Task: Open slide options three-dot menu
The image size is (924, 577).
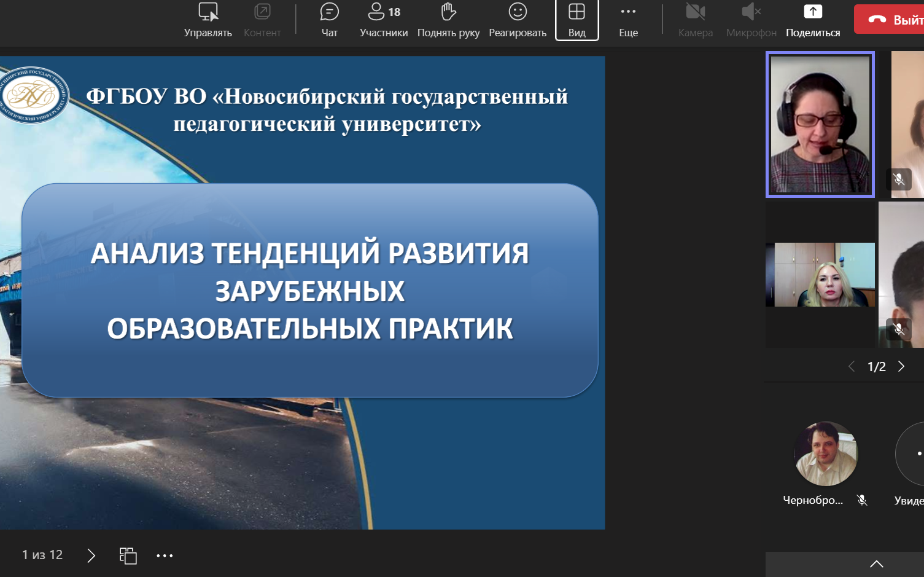Action: pyautogui.click(x=165, y=555)
